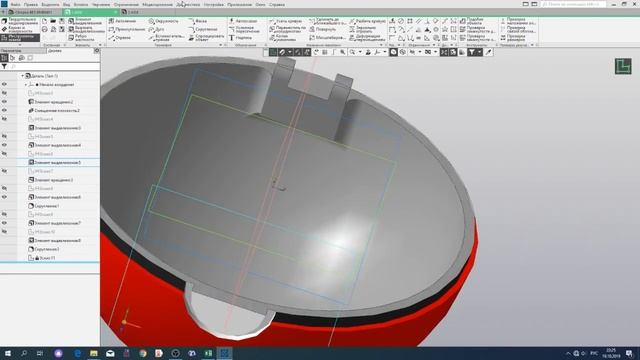640x360 pixels.
Task: Click the zoom magnifier in view toolbar
Action: coord(352,52)
